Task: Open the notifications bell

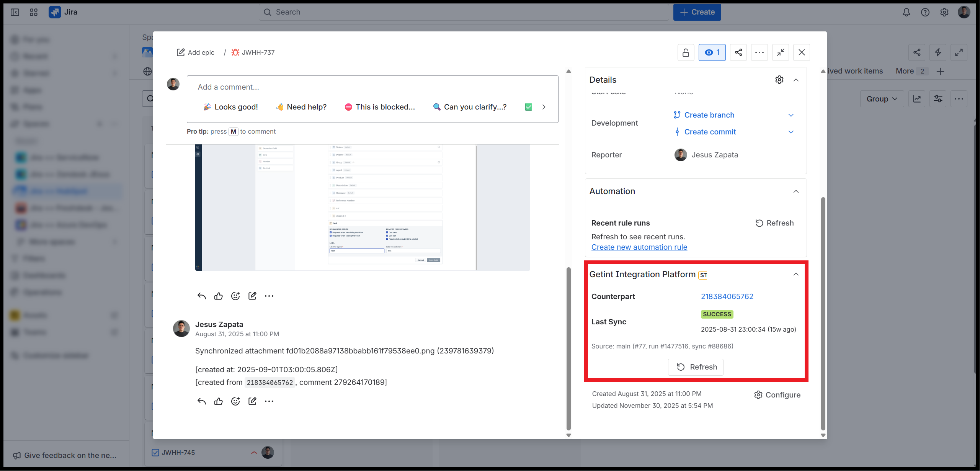Action: pyautogui.click(x=906, y=12)
